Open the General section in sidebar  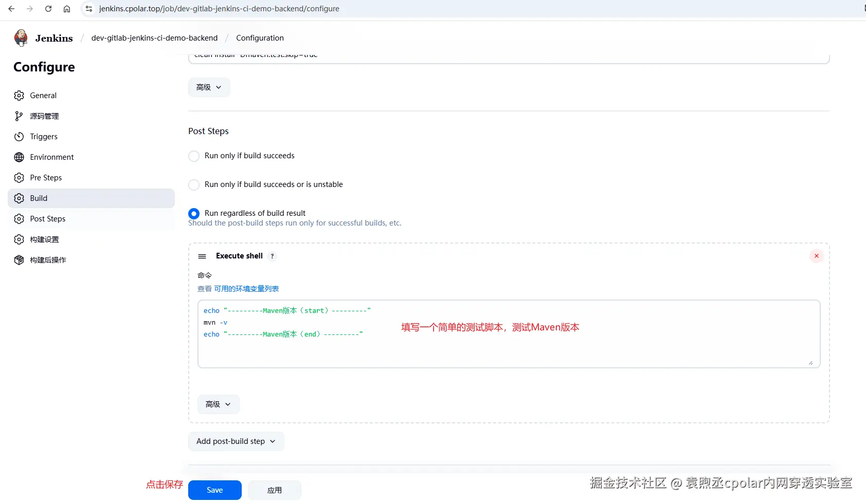[91, 96]
